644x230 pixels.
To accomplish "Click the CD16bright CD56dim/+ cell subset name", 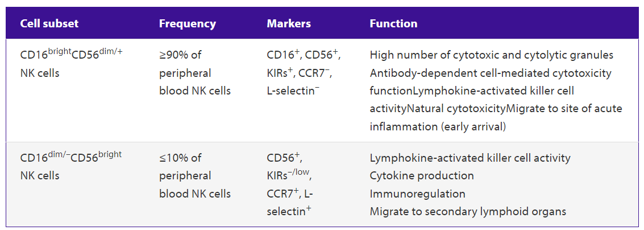I will [72, 55].
